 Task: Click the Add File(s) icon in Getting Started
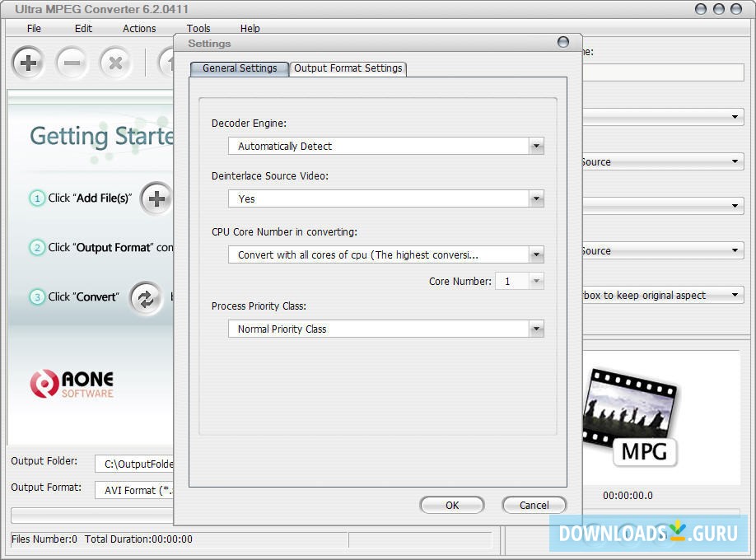156,198
